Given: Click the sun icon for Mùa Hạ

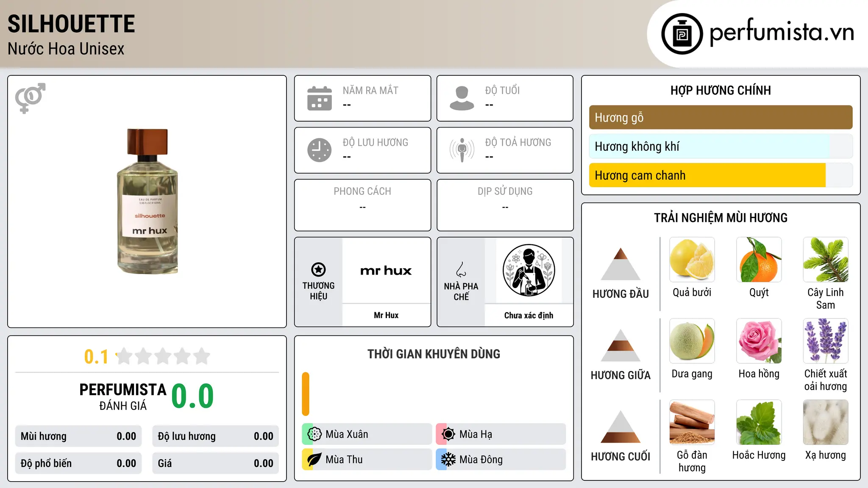Looking at the screenshot, I should 448,434.
